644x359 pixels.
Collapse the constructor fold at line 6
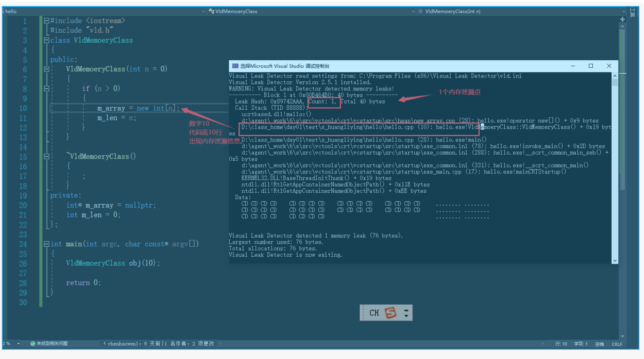click(x=46, y=69)
